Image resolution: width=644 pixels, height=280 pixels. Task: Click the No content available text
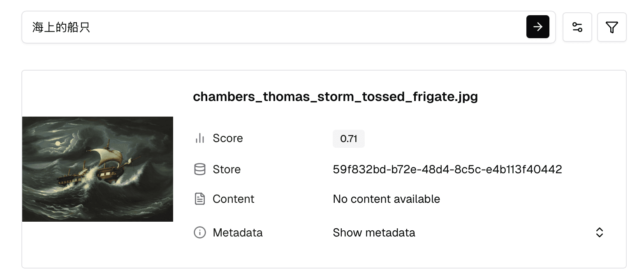click(x=386, y=199)
